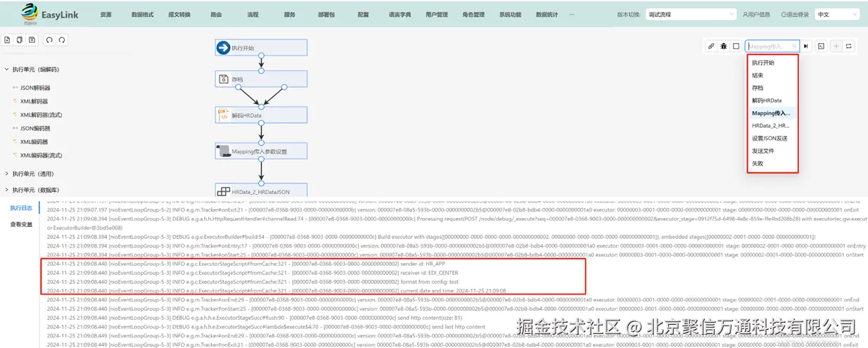Collapse the 执行单元(编解码) group
This screenshot has height=348, width=868.
point(32,70)
